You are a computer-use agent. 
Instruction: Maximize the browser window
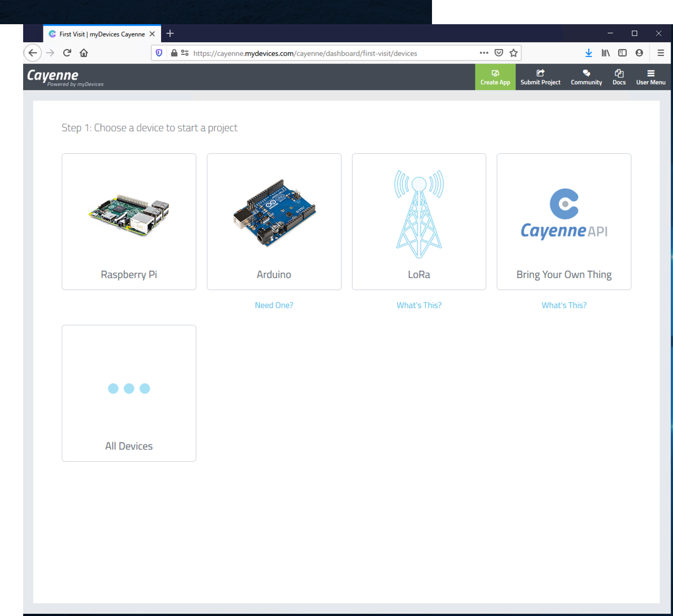point(635,33)
